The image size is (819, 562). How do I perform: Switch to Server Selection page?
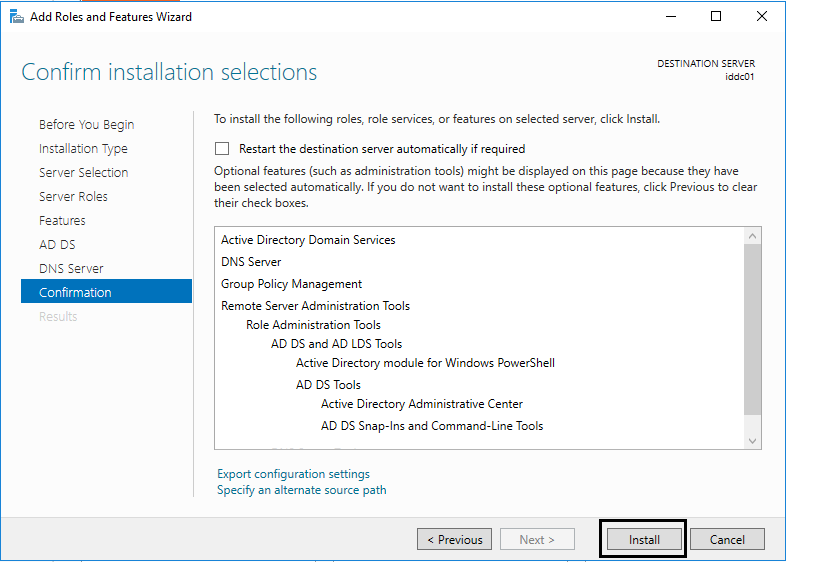84,173
